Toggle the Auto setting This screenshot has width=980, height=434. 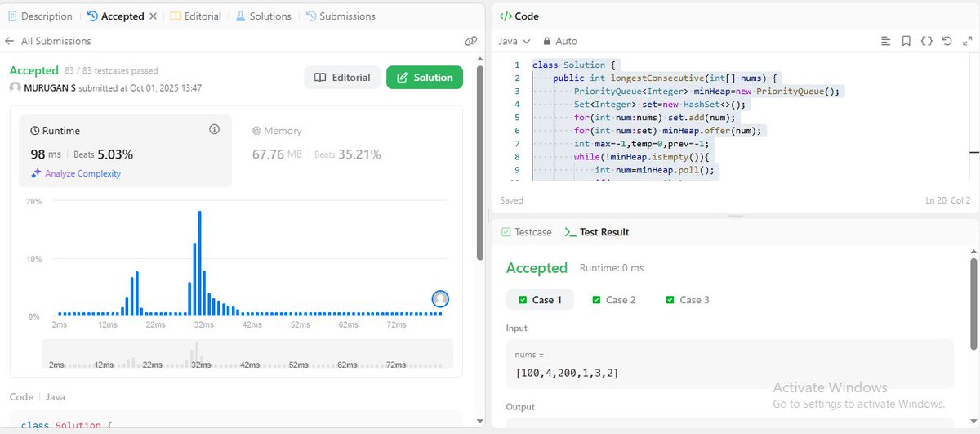(559, 41)
